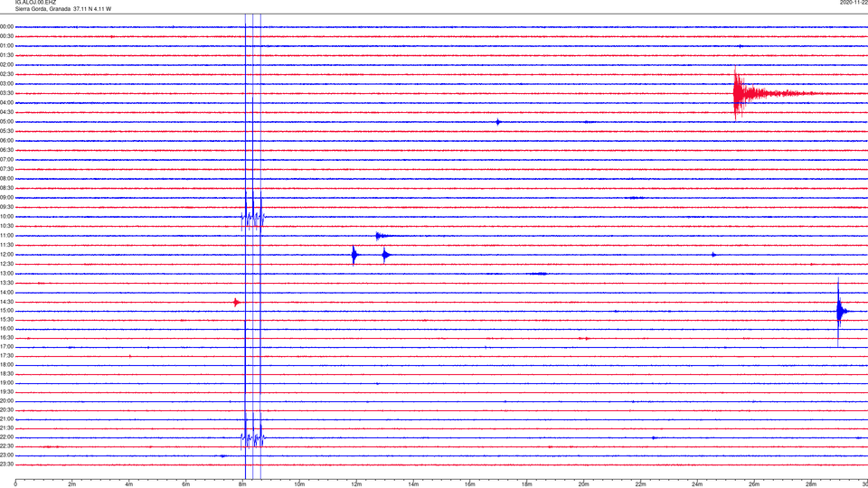Click the 09:30 time label
The height and width of the screenshot is (488, 868).
6,207
